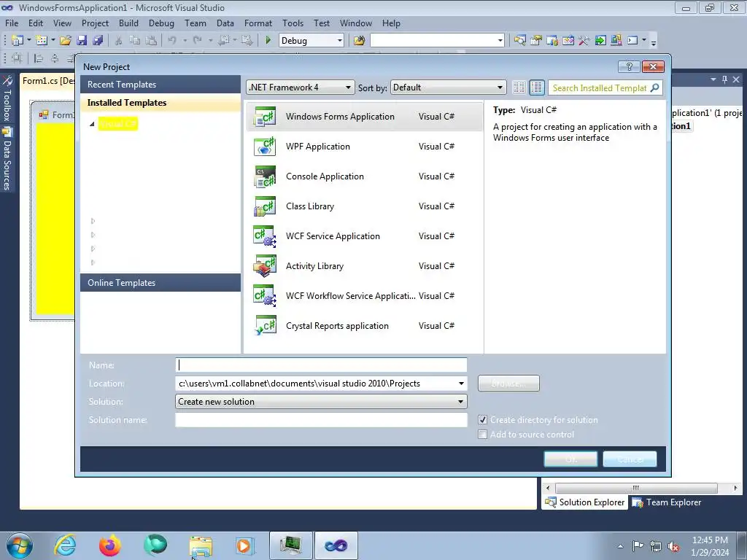
Task: Click the New Project toolbar icon
Action: pyautogui.click(x=18, y=41)
